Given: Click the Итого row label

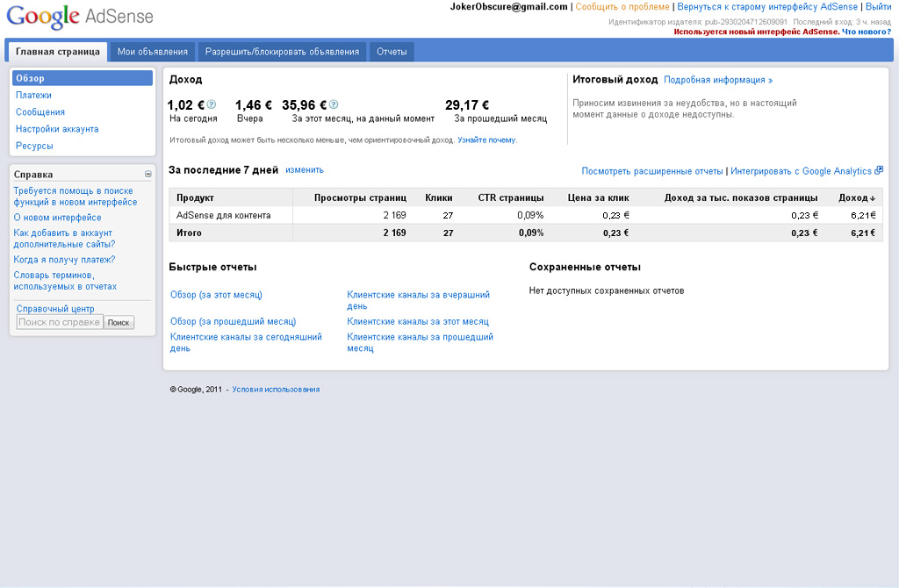Looking at the screenshot, I should click(x=190, y=233).
